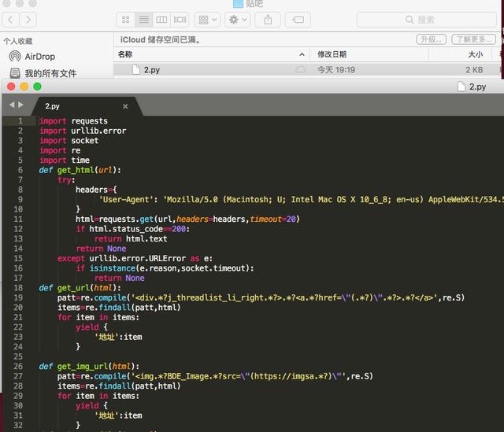Click the 升级 iCloud upgrade button
504x432 pixels.
[x=431, y=39]
